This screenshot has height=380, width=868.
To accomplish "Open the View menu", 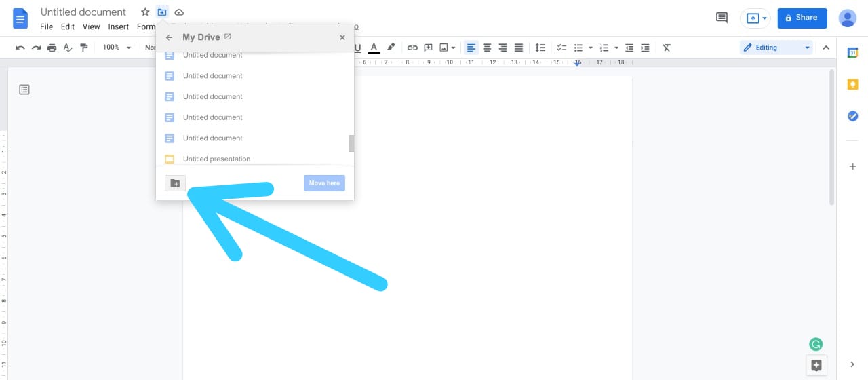I will point(91,27).
